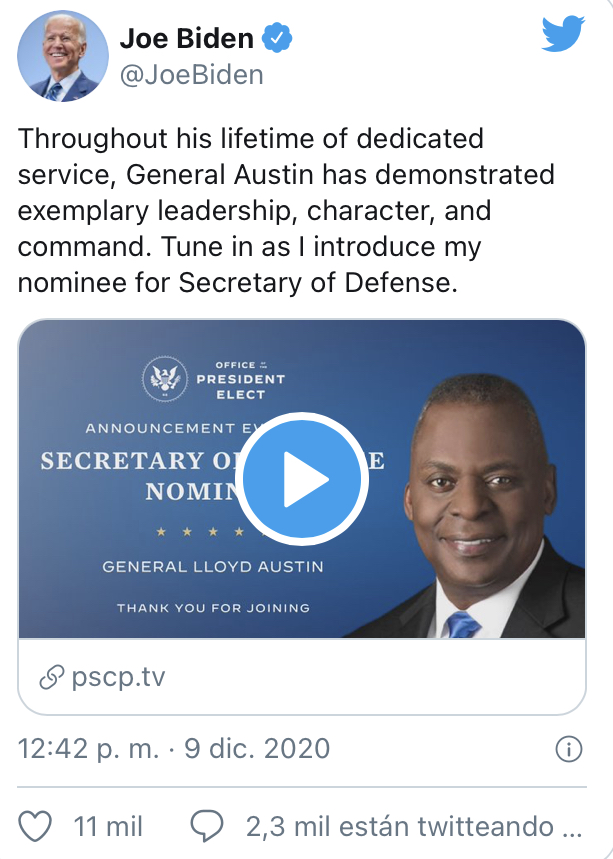Open the tweet info circle icon
The image size is (613, 859).
coord(569,749)
